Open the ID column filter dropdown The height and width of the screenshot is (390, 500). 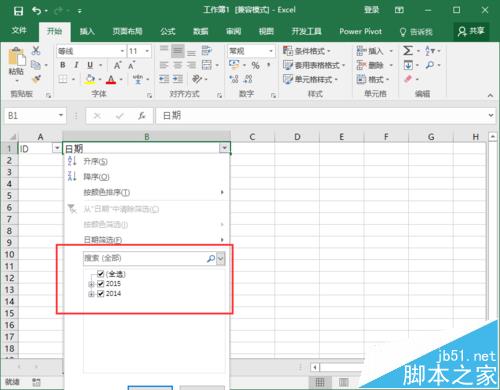tap(57, 148)
